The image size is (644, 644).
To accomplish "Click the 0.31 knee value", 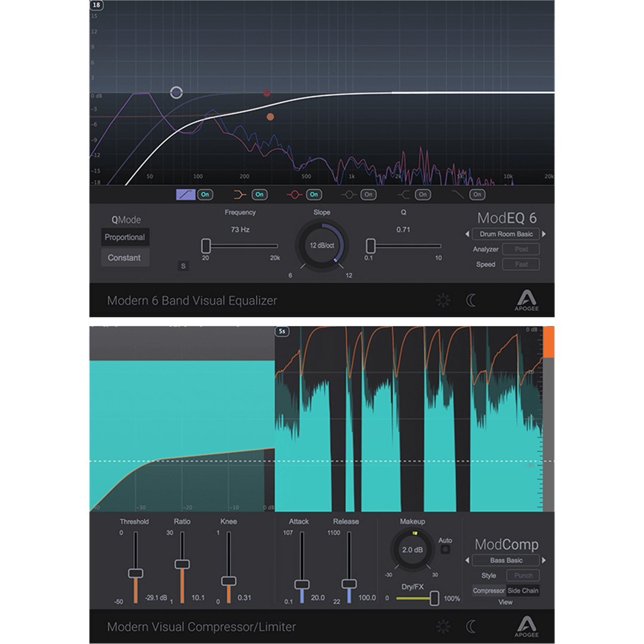I will tap(244, 598).
